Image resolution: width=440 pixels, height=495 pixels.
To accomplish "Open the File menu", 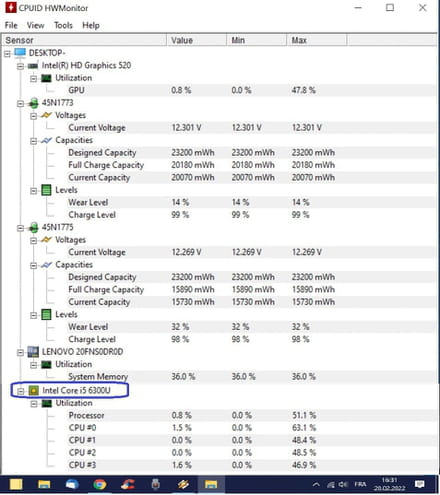I will [x=11, y=25].
